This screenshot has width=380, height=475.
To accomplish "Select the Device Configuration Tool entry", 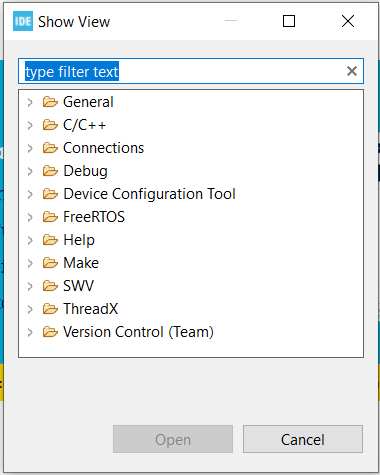I will pyautogui.click(x=149, y=194).
